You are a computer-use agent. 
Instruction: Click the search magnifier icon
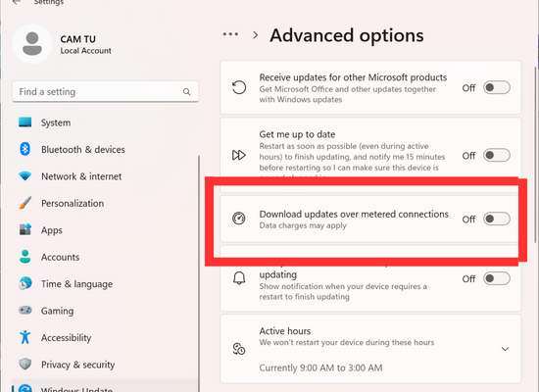tap(186, 92)
